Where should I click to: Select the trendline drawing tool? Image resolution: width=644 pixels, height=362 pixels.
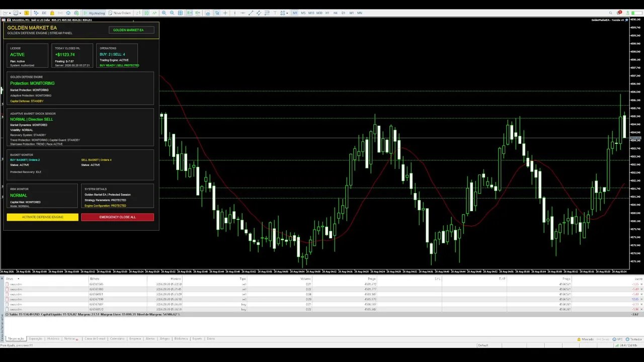point(251,13)
